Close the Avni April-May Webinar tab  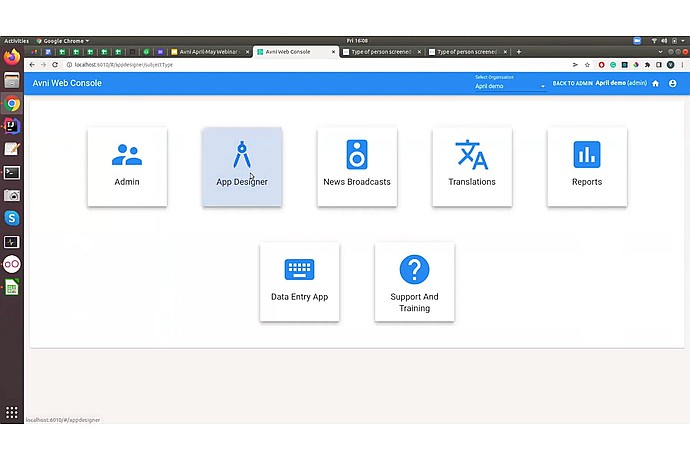(247, 52)
